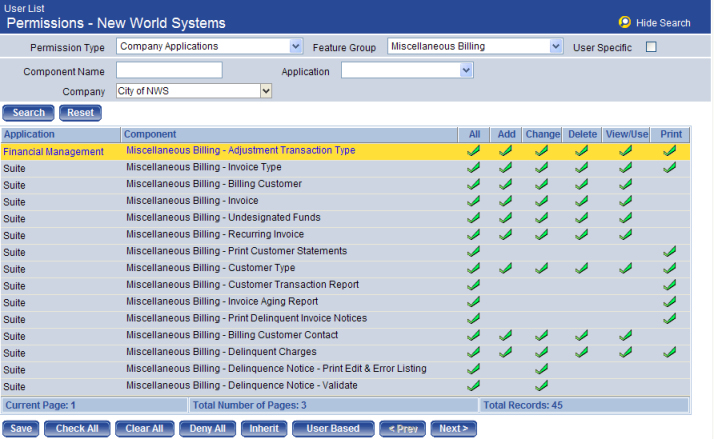Toggle Change checkmark for Delinquence Notice - Validate

click(541, 386)
